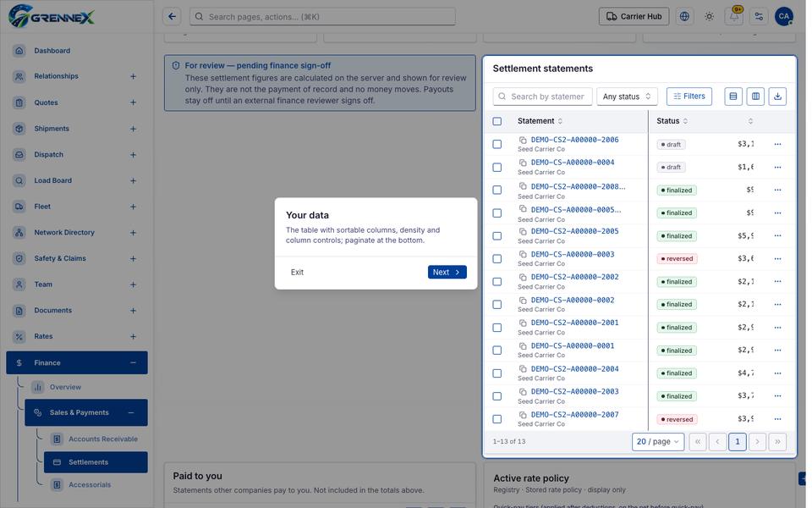Toggle the sun theme icon
Image resolution: width=812 pixels, height=508 pixels.
click(709, 17)
